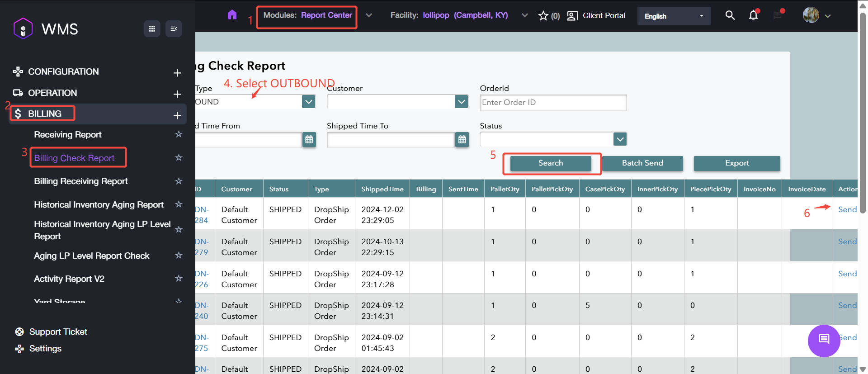
Task: Favorite the Receiving Report with star
Action: [x=179, y=134]
